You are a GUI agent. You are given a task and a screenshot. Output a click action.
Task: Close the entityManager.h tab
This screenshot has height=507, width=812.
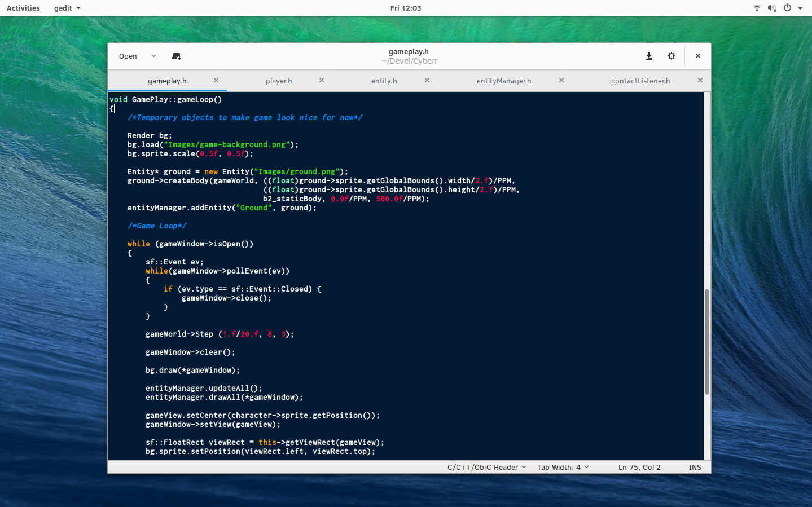click(x=561, y=81)
